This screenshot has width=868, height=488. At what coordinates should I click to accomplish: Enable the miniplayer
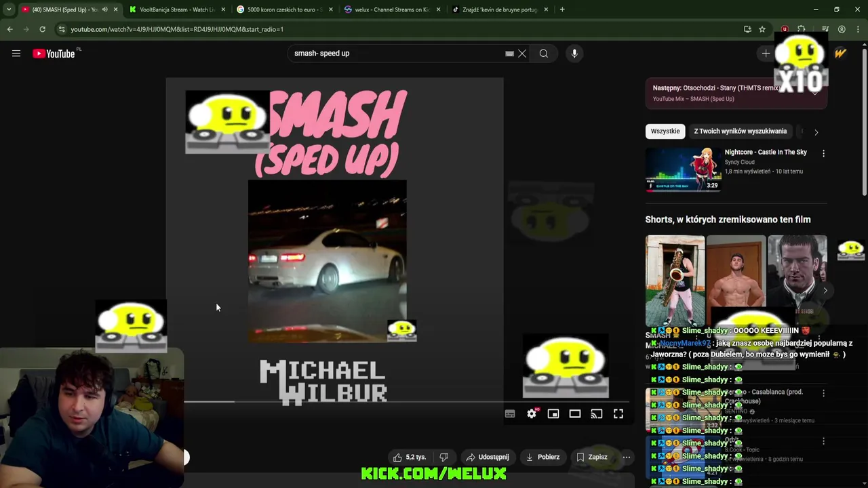coord(553,414)
